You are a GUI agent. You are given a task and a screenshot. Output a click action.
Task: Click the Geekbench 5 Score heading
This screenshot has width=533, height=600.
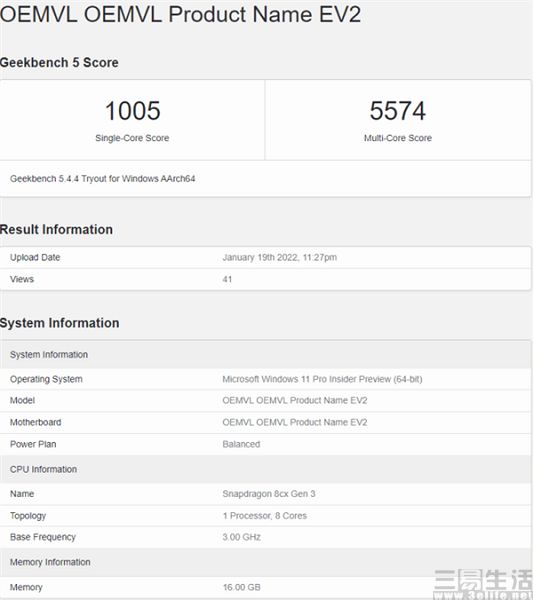tap(59, 62)
